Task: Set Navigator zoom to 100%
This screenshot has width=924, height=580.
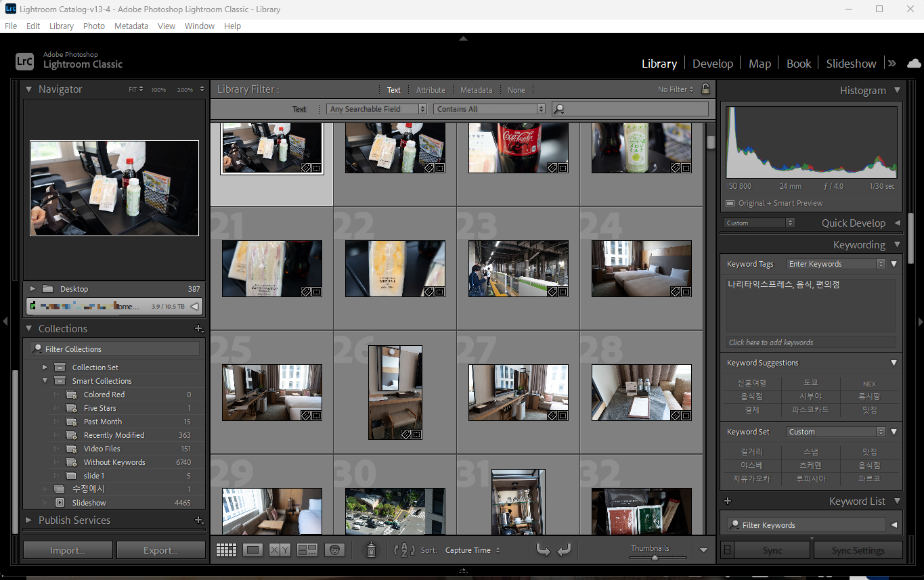Action: (x=158, y=89)
